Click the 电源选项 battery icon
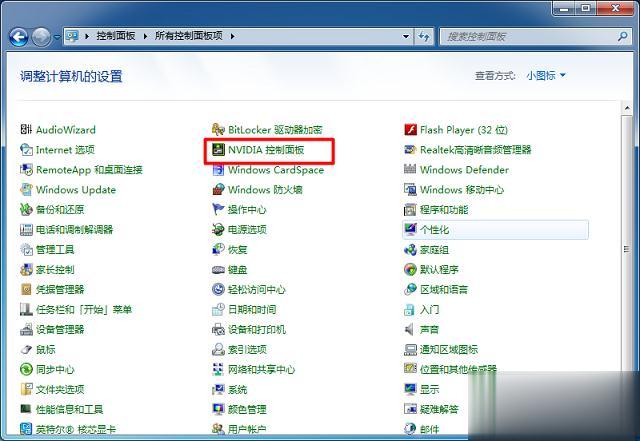Screen dimensions: 640x441 (x=219, y=230)
